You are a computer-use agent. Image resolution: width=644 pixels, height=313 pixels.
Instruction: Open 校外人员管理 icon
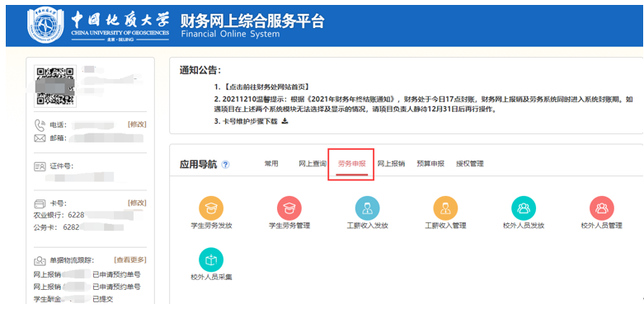pos(601,208)
